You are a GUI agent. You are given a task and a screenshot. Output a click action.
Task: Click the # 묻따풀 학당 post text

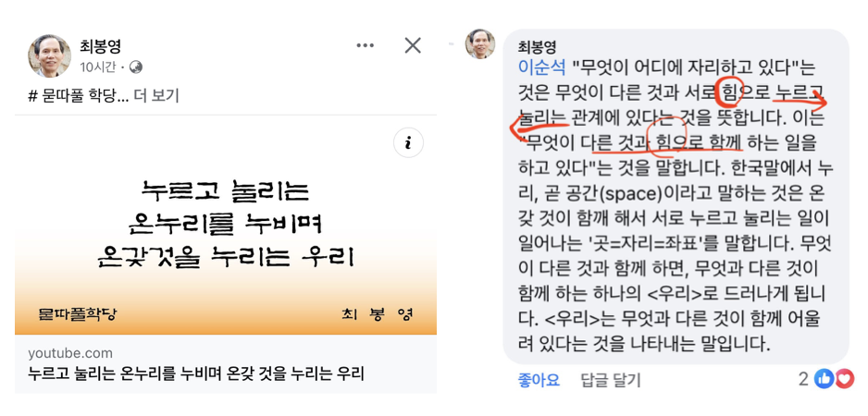pos(78,96)
